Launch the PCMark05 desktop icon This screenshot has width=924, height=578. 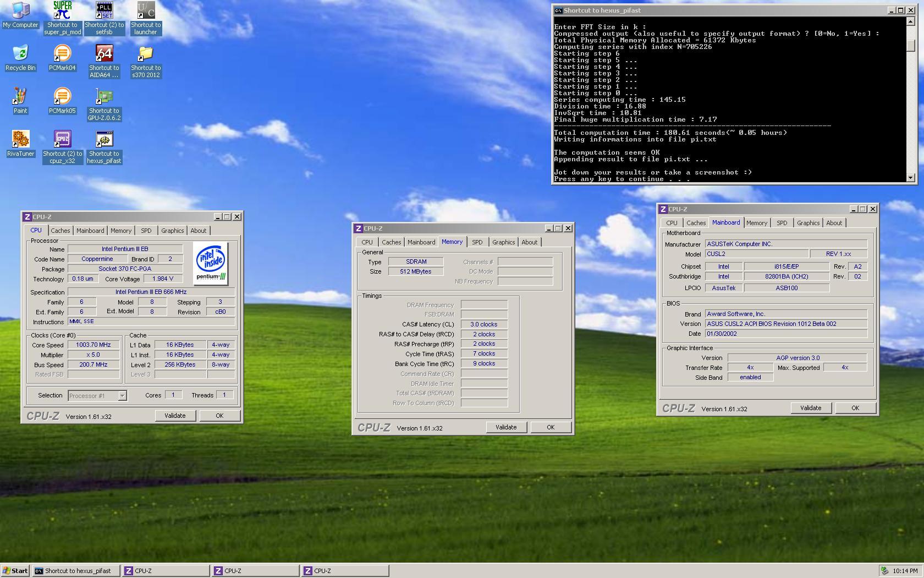[x=62, y=101]
